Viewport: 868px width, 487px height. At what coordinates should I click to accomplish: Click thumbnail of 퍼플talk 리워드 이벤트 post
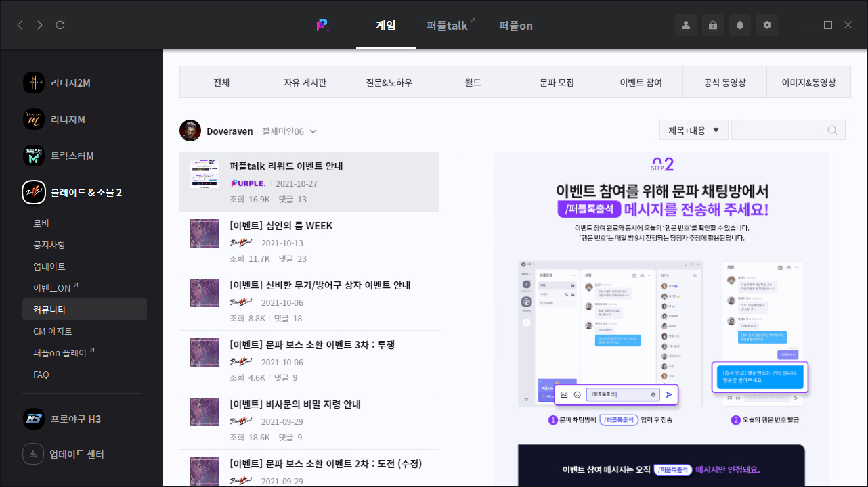tap(204, 174)
